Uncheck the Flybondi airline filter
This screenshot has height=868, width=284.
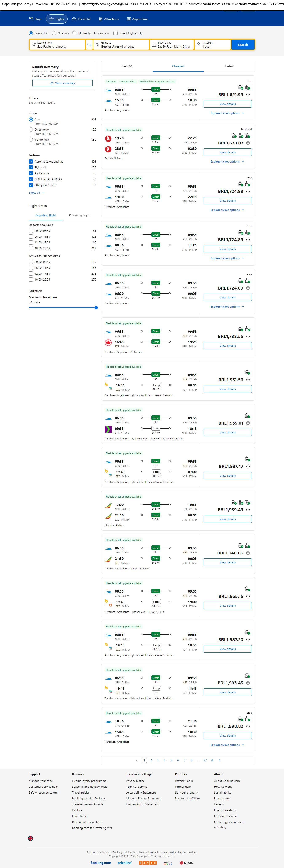coord(31,167)
